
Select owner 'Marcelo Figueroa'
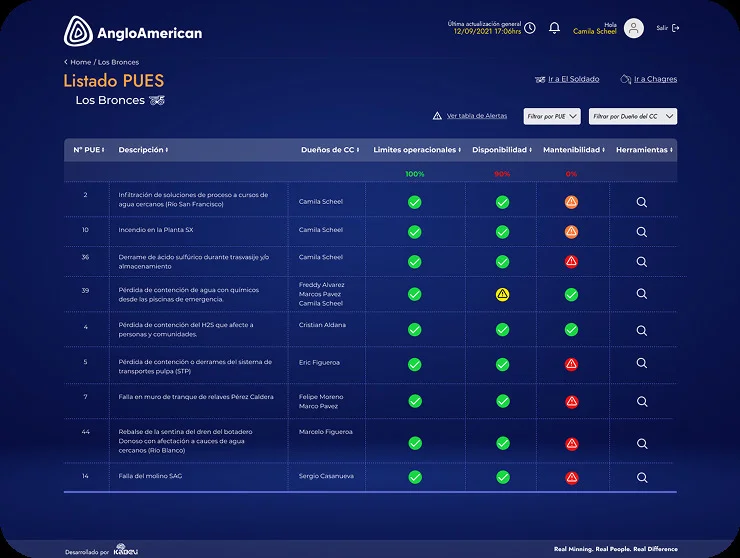(x=326, y=431)
